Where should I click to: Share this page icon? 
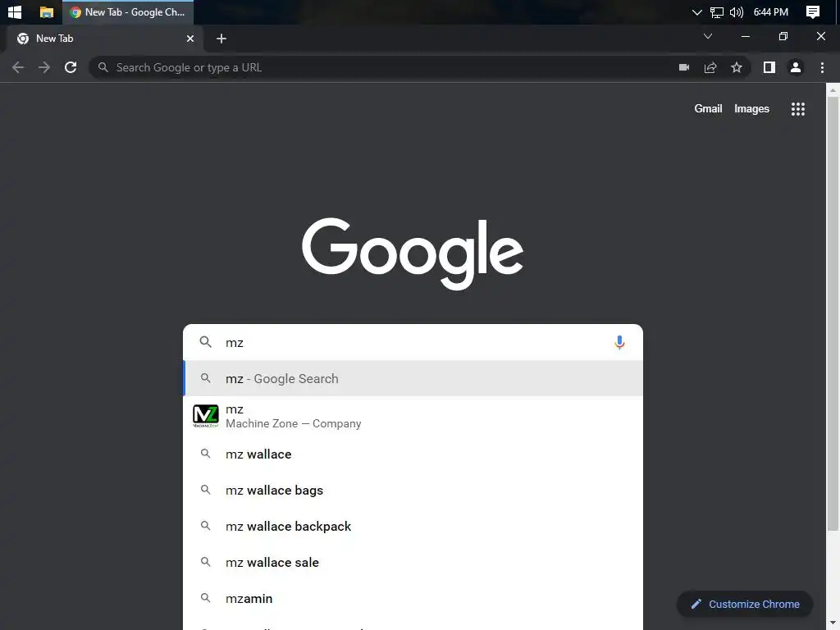(710, 67)
